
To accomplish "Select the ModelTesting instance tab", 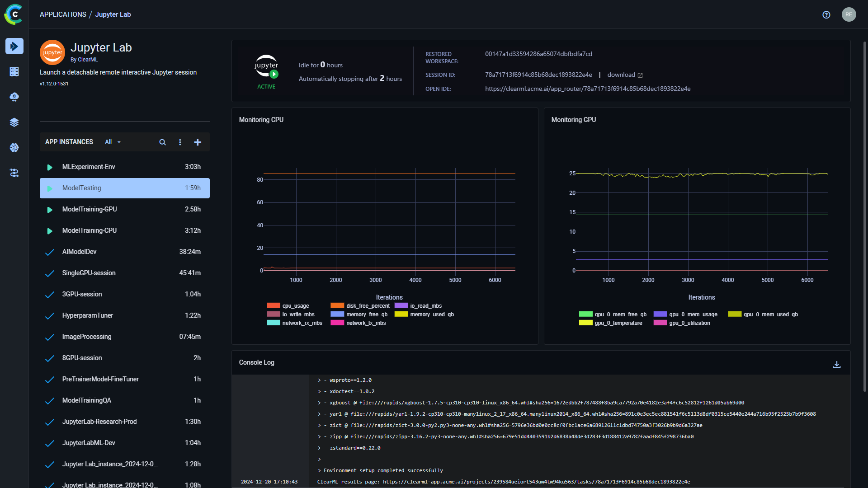I will click(125, 188).
